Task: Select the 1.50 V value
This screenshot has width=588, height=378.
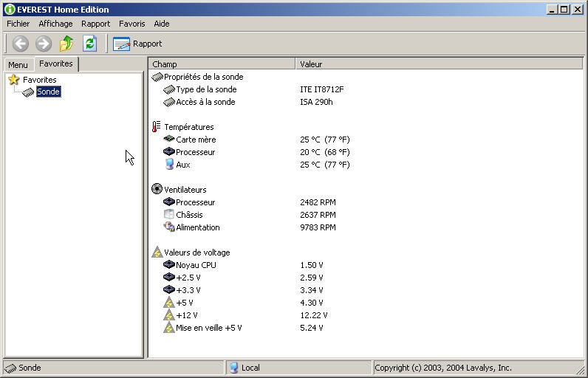Action: (312, 265)
